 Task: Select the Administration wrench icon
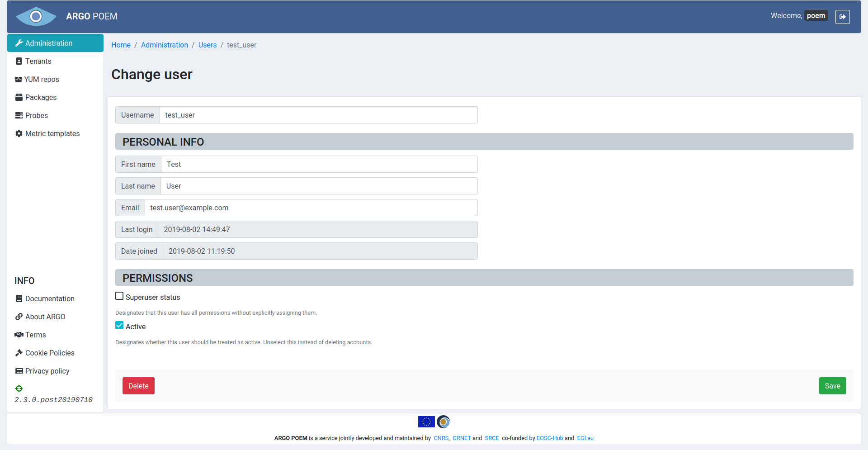(19, 43)
